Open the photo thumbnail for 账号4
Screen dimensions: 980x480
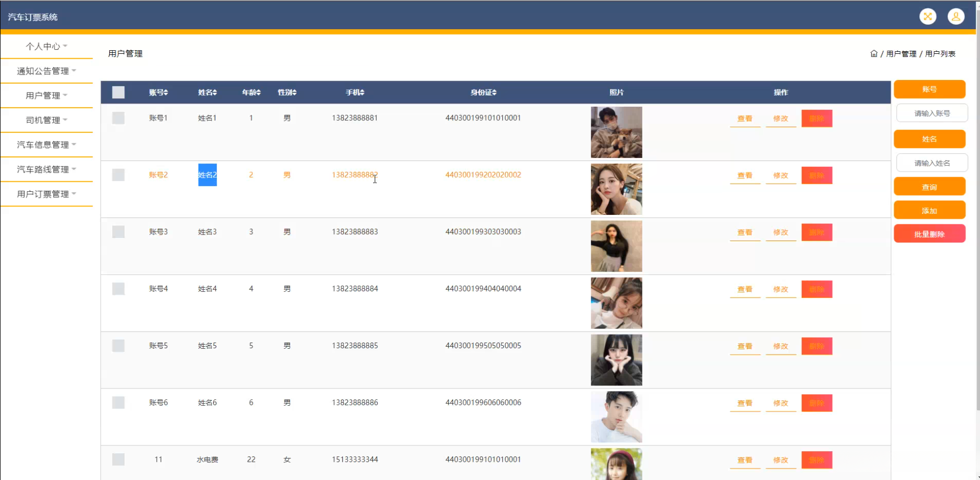[x=617, y=303]
